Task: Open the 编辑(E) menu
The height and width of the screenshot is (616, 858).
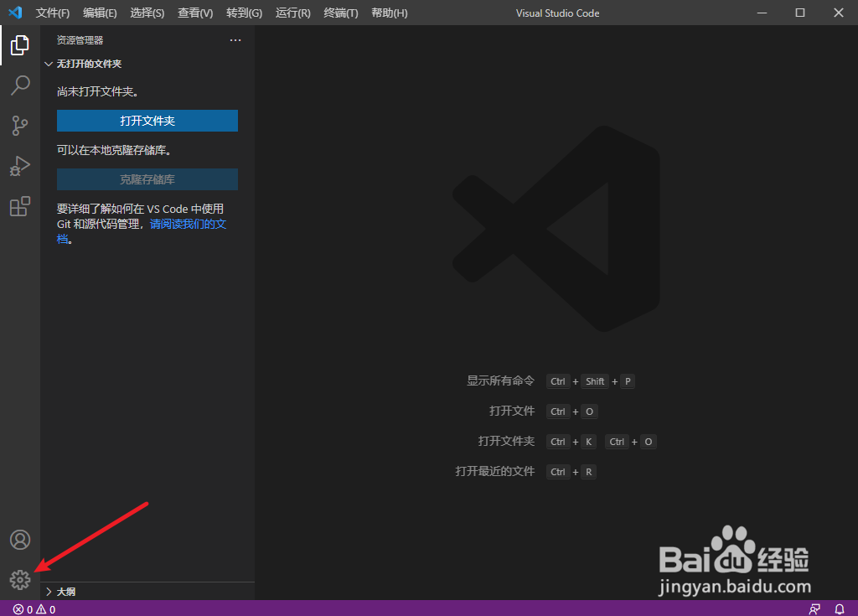Action: tap(101, 13)
